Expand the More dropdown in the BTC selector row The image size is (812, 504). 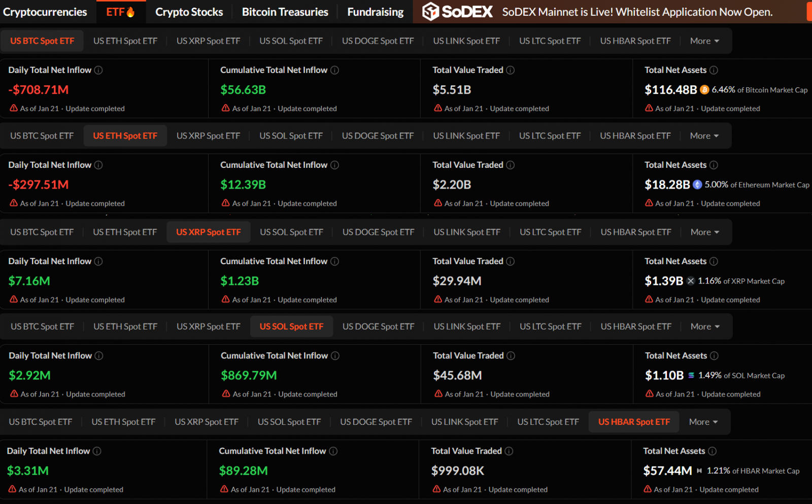pyautogui.click(x=704, y=41)
